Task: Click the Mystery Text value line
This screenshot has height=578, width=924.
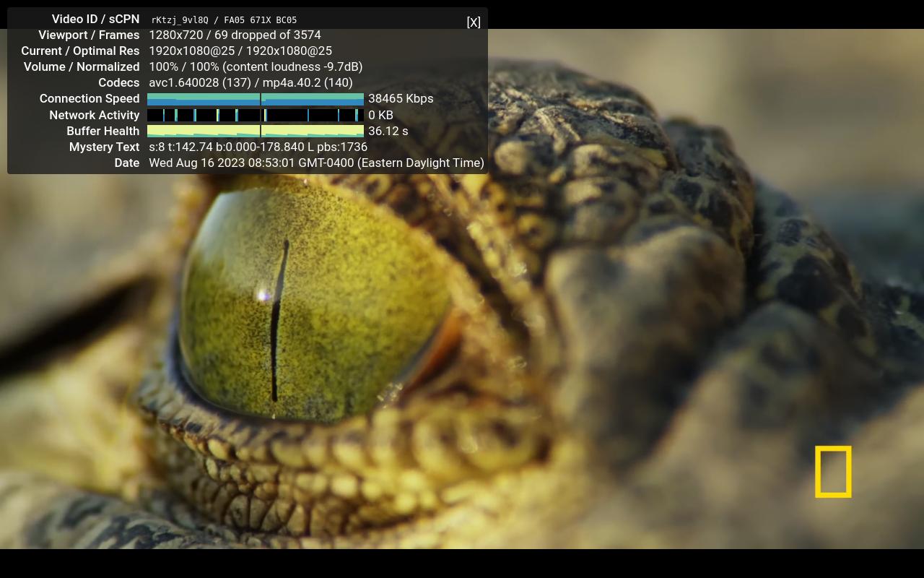Action: [x=258, y=147]
